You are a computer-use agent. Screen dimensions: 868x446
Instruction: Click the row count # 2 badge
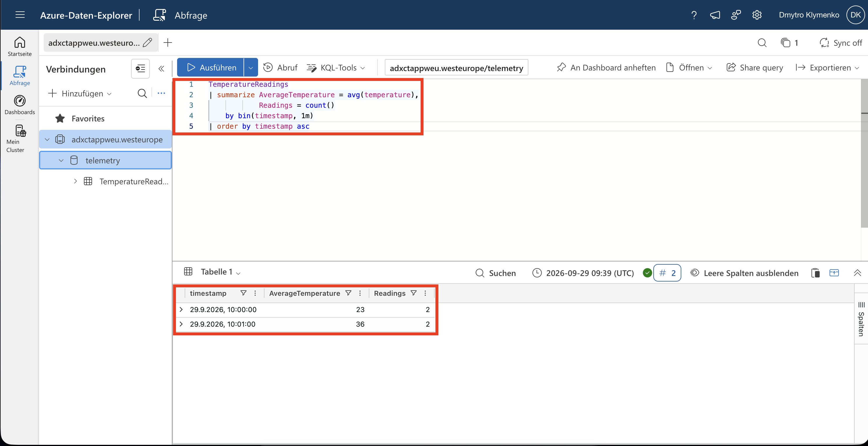point(667,273)
